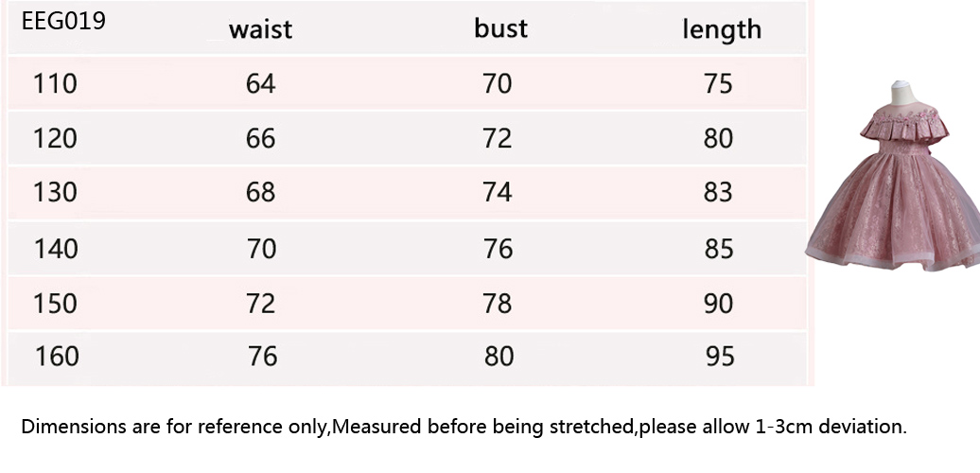Click the dimensions reference disclaimer text
The image size is (980, 473).
464,427
